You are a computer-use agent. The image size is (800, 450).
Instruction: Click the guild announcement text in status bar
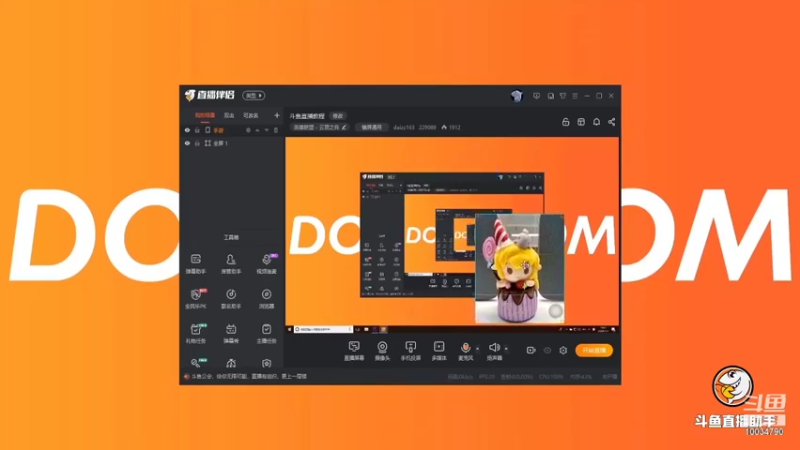249,377
